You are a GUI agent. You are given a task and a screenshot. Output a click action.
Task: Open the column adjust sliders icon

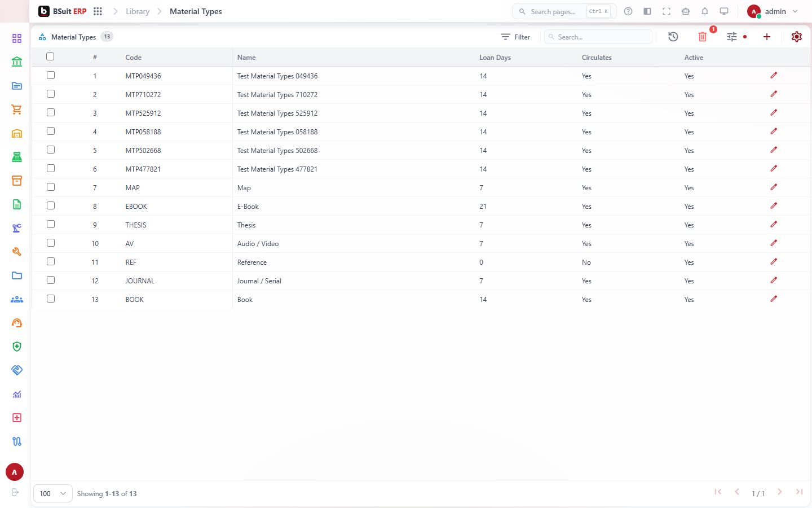[x=732, y=37]
